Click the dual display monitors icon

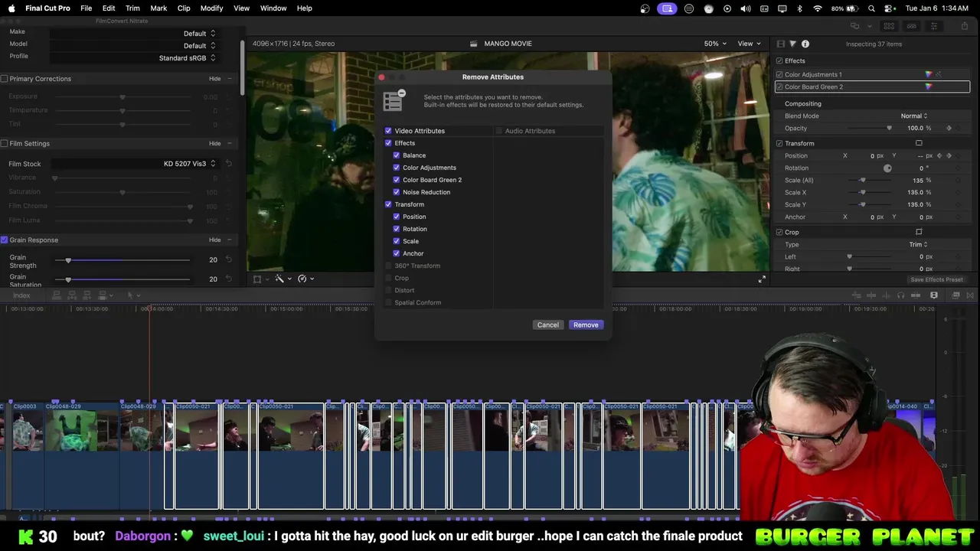(x=854, y=26)
